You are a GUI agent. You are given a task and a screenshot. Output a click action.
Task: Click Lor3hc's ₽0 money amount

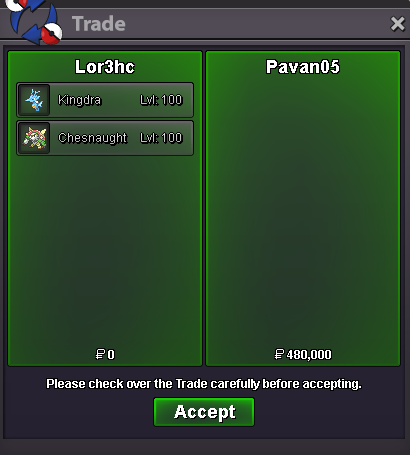(x=105, y=354)
